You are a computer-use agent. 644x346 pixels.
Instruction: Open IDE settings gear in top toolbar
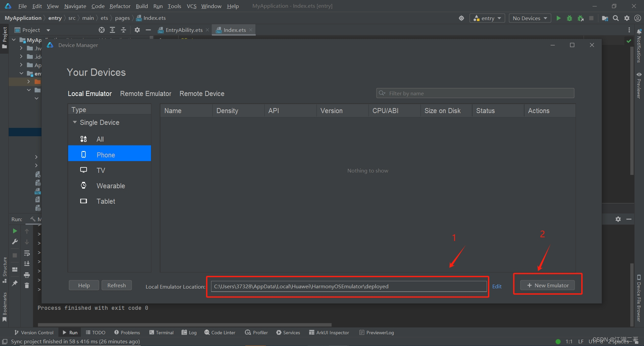627,18
